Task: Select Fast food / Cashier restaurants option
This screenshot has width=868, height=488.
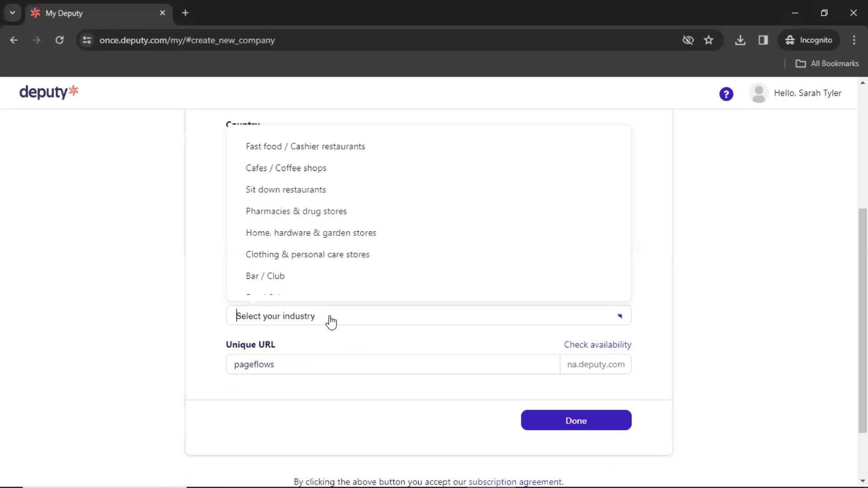Action: tap(306, 146)
